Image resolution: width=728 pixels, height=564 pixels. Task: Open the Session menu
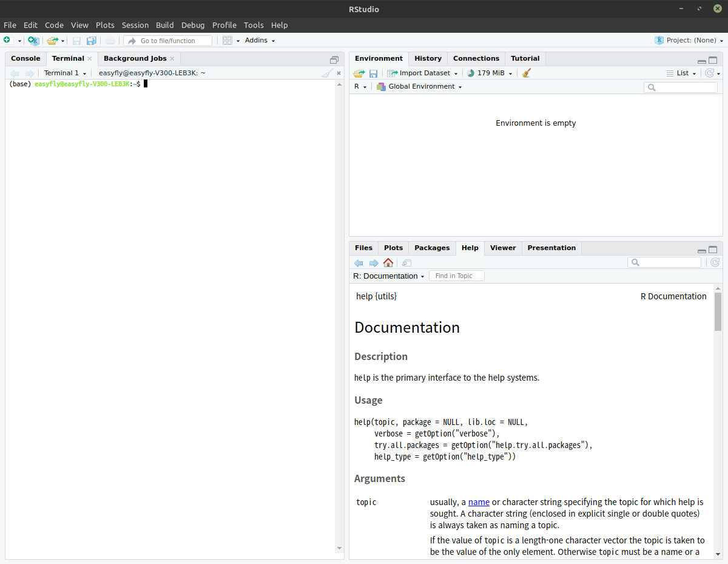135,25
